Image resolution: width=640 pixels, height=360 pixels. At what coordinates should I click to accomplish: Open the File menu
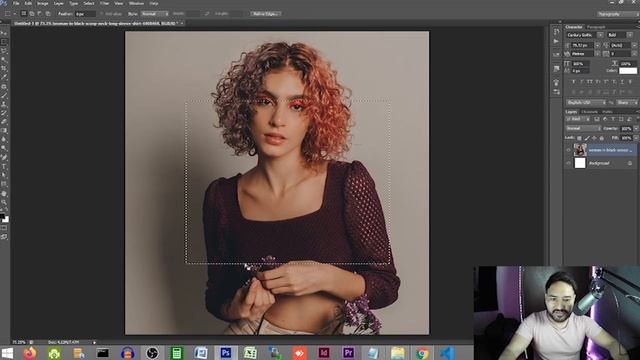pos(16,3)
